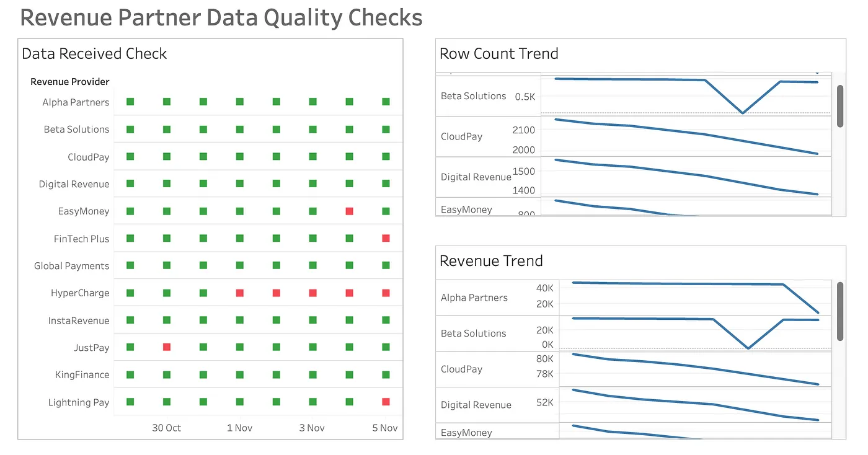The height and width of the screenshot is (455, 868).
Task: Click Digital Revenue label in Revenue Trend
Action: (x=476, y=405)
